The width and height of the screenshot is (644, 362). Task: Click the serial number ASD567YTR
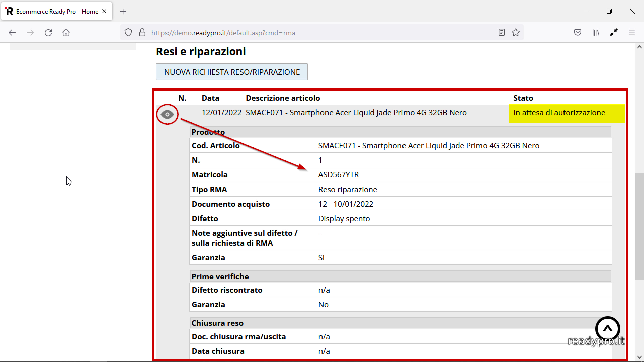coord(339,175)
